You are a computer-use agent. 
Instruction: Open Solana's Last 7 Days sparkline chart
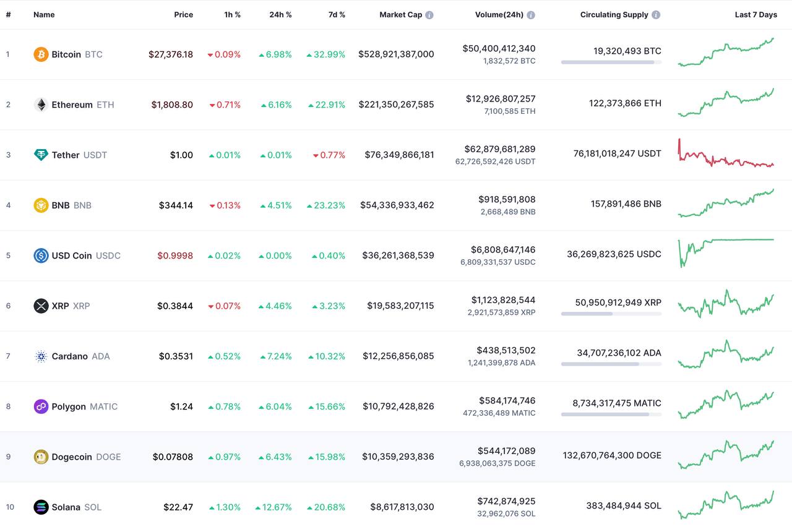726,505
